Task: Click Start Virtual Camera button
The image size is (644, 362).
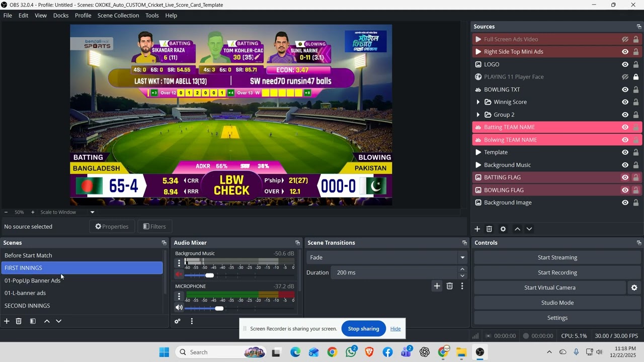Action: tap(549, 288)
